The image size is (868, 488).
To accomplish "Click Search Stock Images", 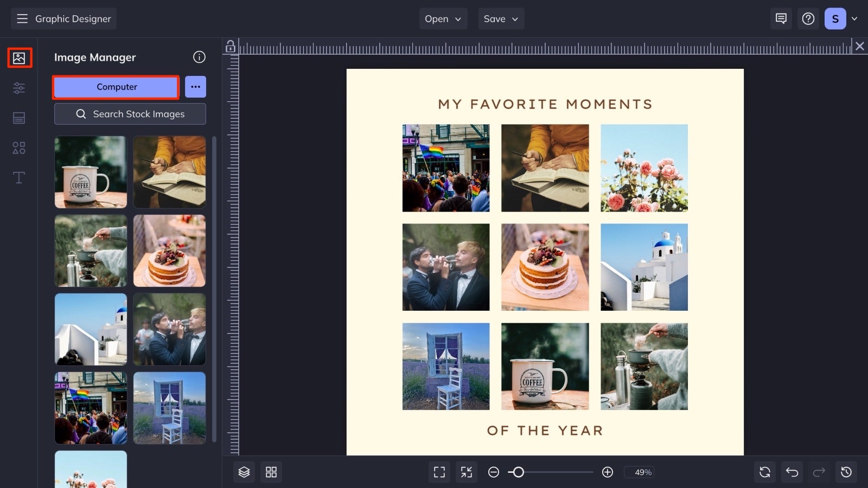I will pos(130,114).
